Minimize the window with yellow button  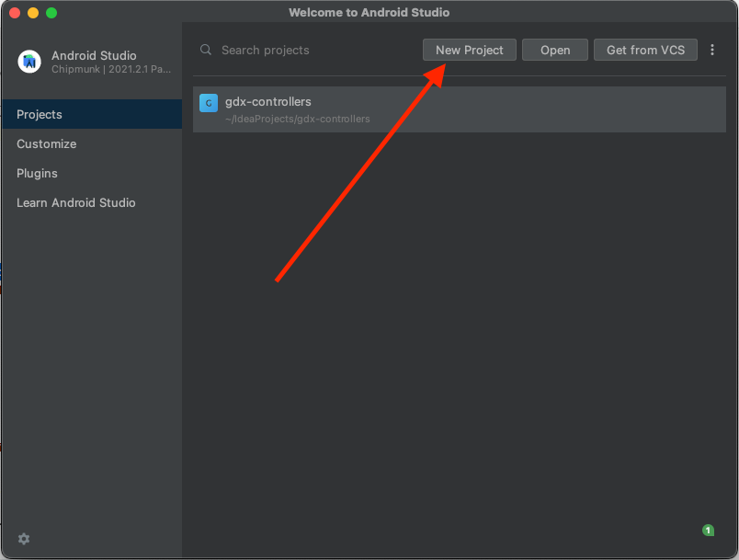33,13
